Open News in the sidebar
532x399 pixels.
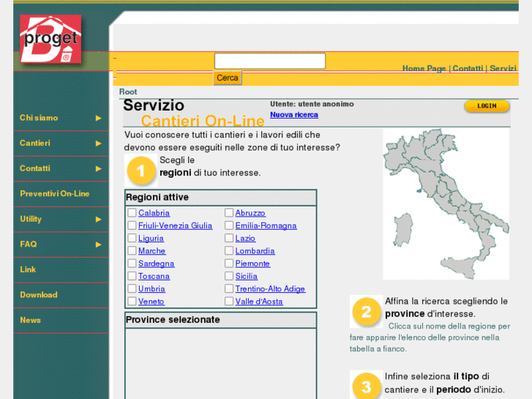pyautogui.click(x=30, y=320)
